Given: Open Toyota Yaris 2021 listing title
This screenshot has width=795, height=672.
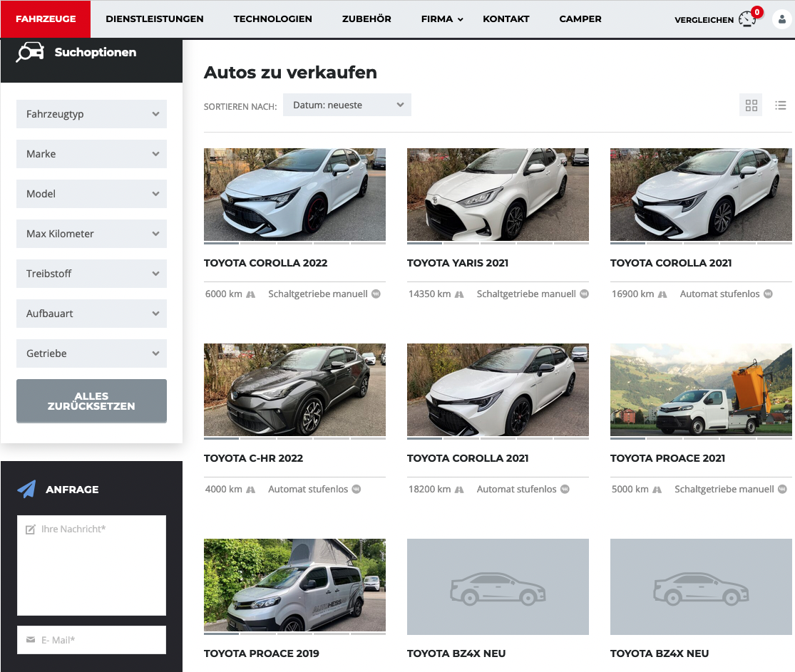Looking at the screenshot, I should [x=458, y=263].
